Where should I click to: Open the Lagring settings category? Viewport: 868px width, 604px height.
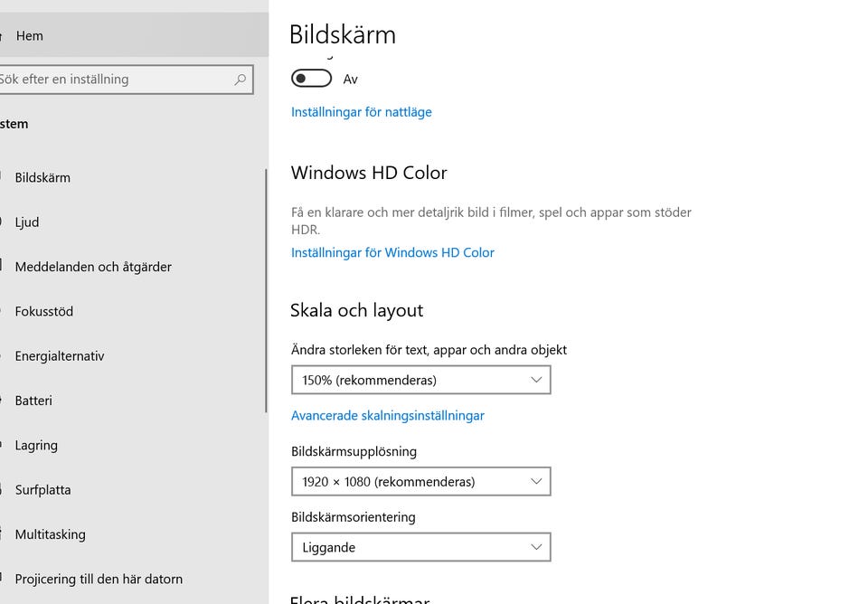133,445
